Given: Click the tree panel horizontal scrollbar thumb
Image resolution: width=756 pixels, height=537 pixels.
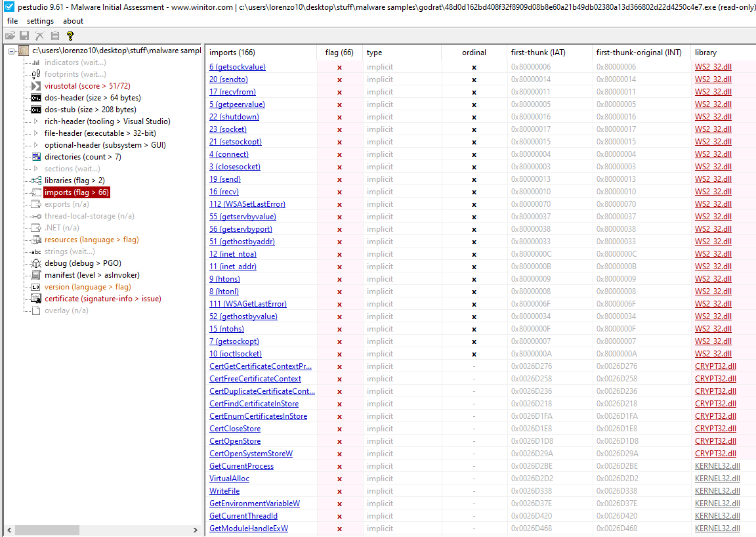Looking at the screenshot, I should pos(47,530).
